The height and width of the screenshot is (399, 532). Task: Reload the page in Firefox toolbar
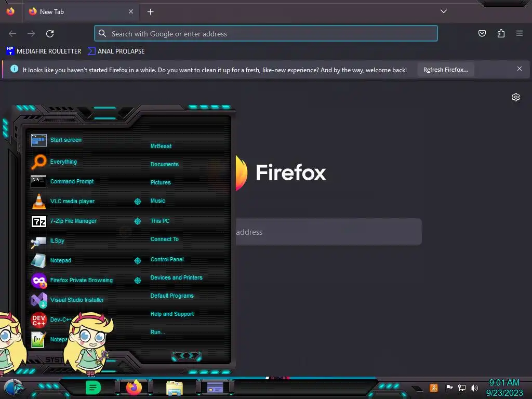[50, 34]
